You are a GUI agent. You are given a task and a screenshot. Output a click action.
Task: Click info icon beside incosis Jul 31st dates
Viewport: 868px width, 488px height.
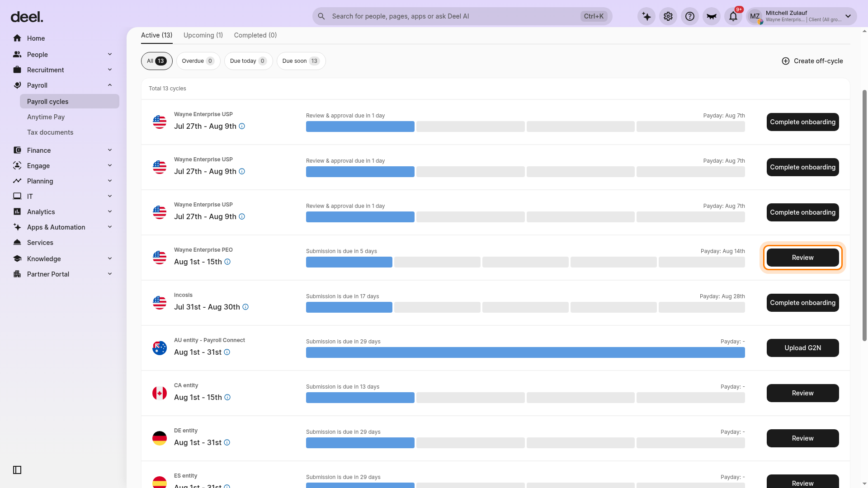[x=245, y=307]
